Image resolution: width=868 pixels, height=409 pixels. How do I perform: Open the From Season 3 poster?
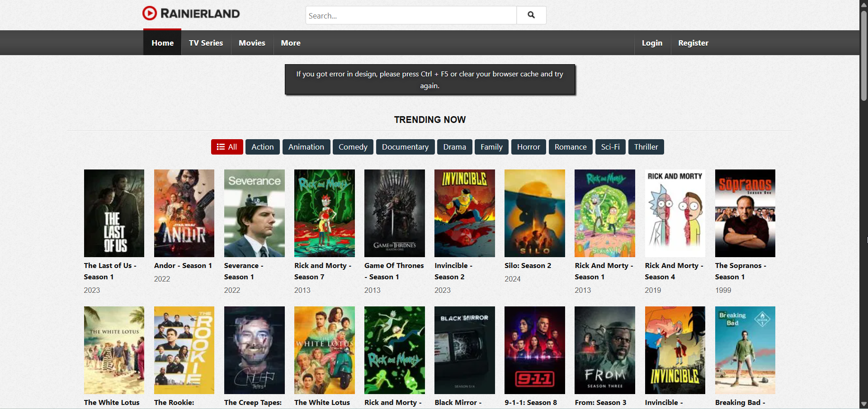pos(605,350)
